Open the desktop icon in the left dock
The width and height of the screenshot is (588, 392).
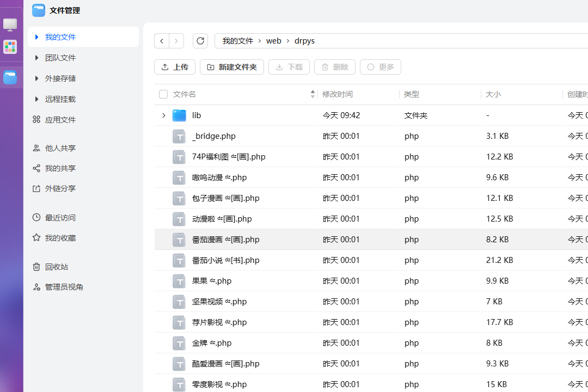[x=10, y=24]
